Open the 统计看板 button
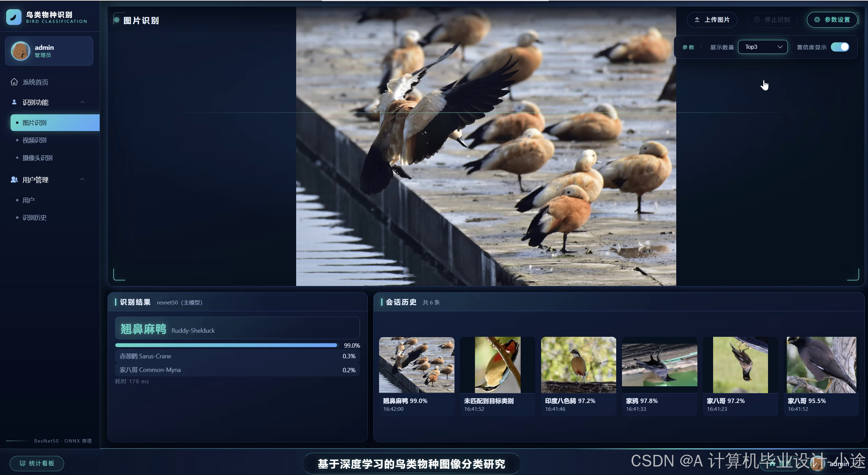 pyautogui.click(x=37, y=463)
